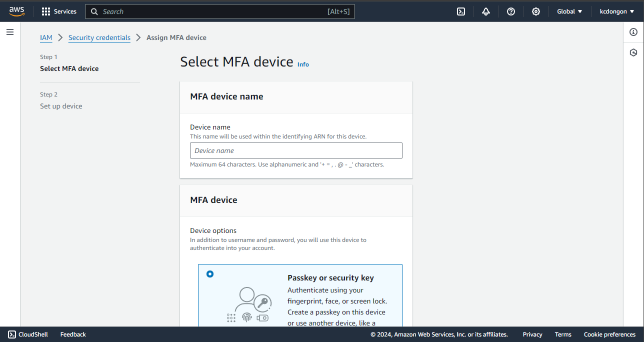
Task: Select Passkey or security key radio button
Action: point(210,274)
